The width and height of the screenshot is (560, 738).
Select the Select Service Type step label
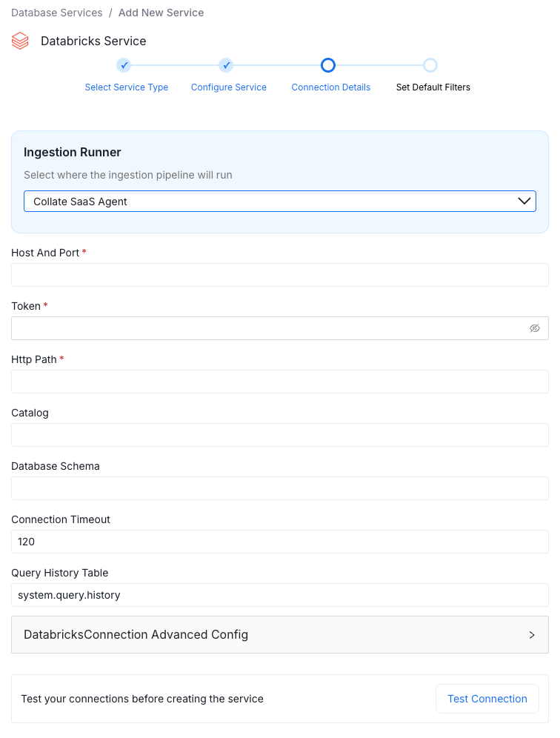point(127,87)
